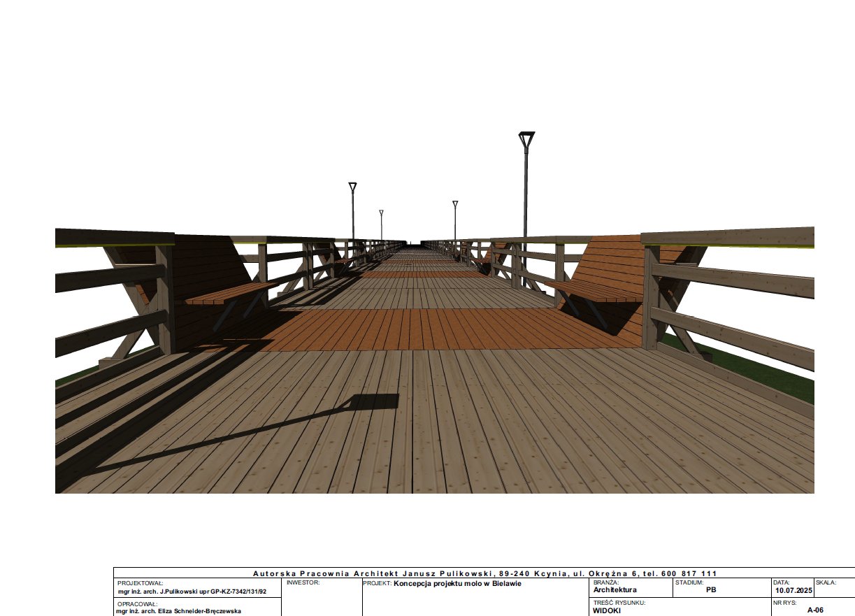Click the top handrail on the far right
Viewport: 855px width, 616px height.
pos(727,237)
